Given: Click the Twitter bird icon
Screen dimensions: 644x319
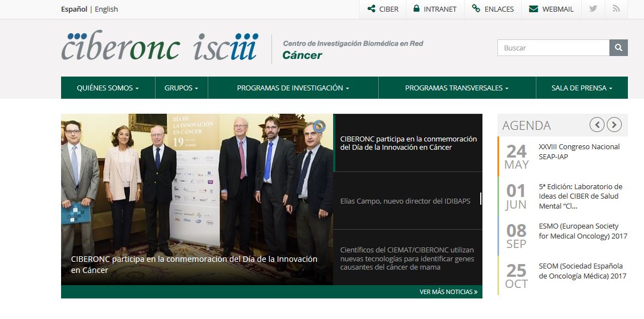Looking at the screenshot, I should pyautogui.click(x=593, y=9).
